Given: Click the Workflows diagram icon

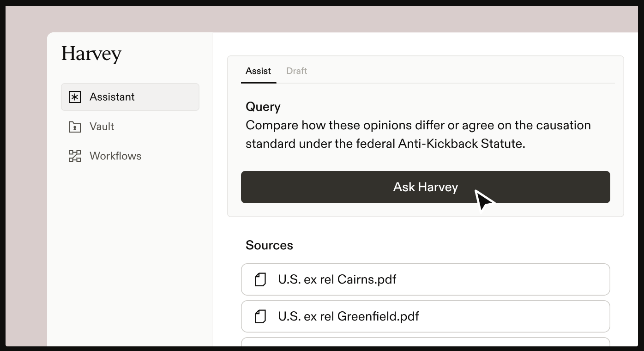Looking at the screenshot, I should tap(75, 156).
